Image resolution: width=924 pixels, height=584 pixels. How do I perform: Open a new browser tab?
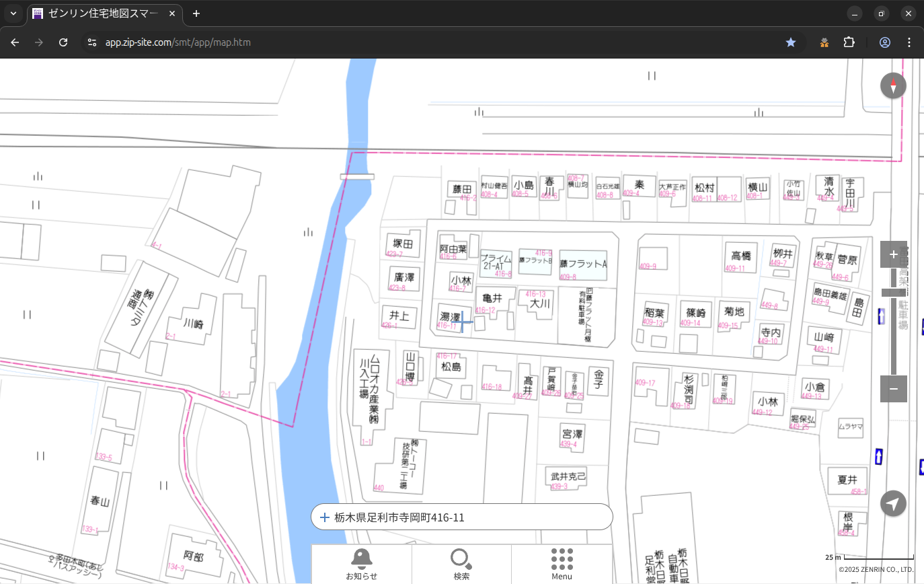tap(196, 13)
